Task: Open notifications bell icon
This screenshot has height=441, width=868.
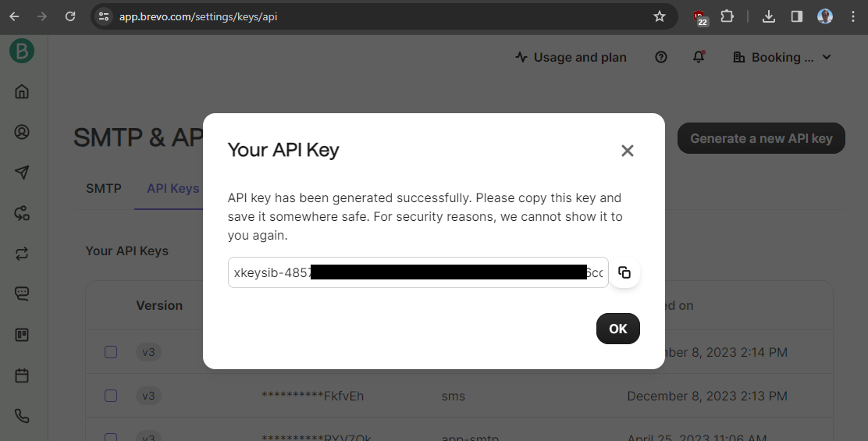Action: pos(699,57)
